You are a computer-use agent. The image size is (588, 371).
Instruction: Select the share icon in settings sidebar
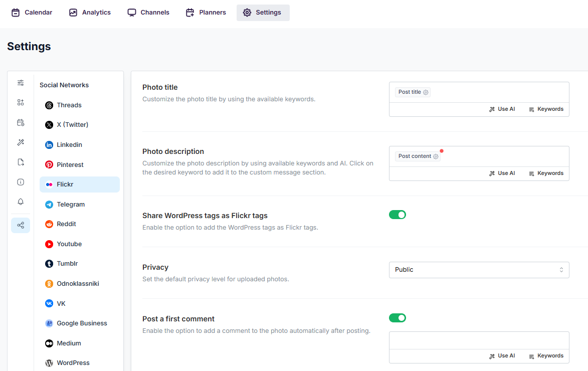point(21,226)
